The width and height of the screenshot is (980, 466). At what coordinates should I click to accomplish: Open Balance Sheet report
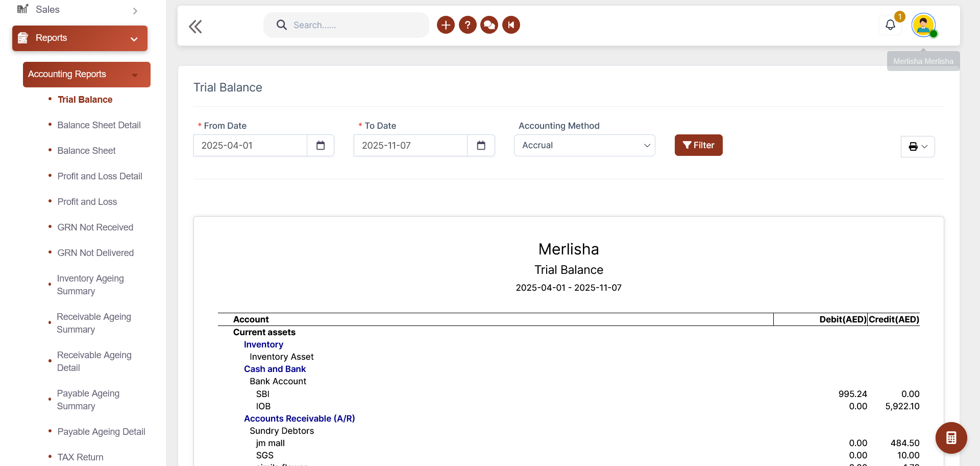[x=86, y=151]
